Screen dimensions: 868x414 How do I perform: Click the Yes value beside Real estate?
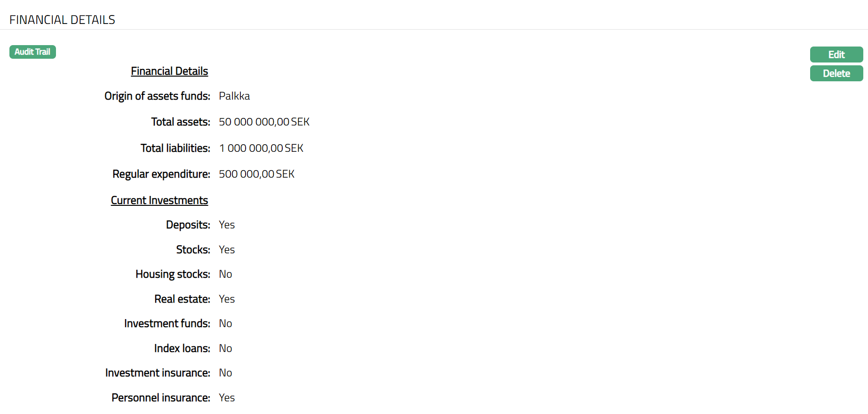click(227, 299)
